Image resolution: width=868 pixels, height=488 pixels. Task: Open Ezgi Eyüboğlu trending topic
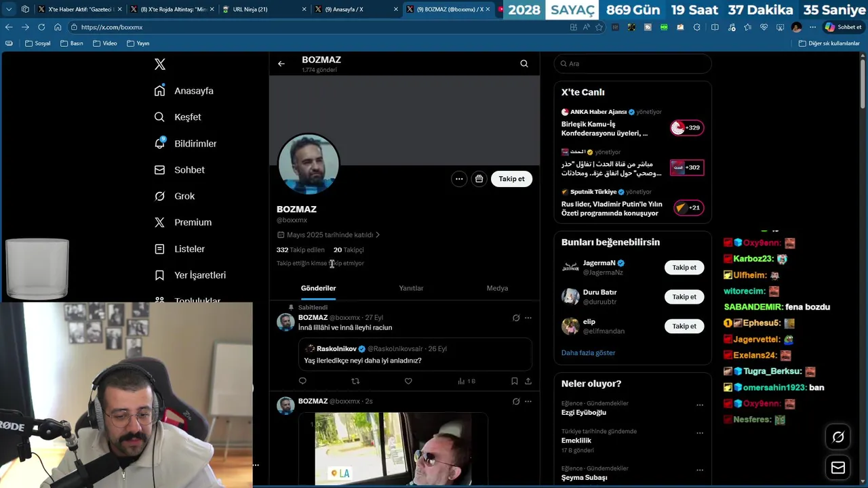pos(584,413)
